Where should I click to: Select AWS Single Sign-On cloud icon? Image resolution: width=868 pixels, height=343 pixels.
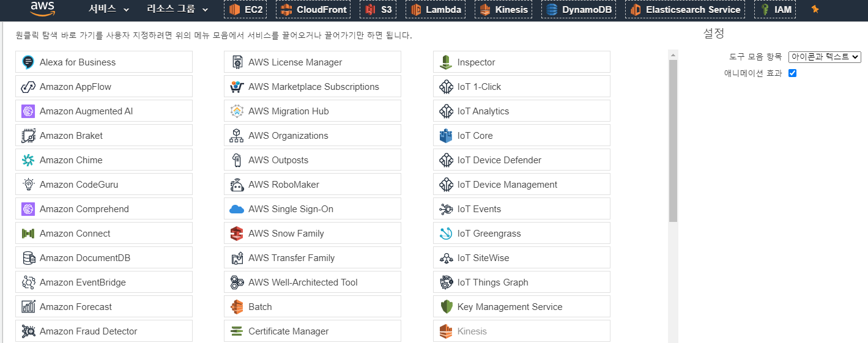237,208
